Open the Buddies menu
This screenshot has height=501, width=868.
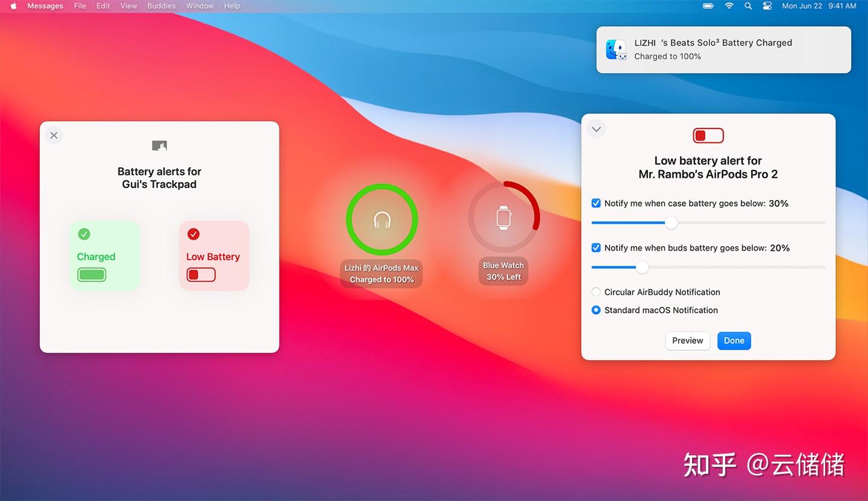point(160,5)
